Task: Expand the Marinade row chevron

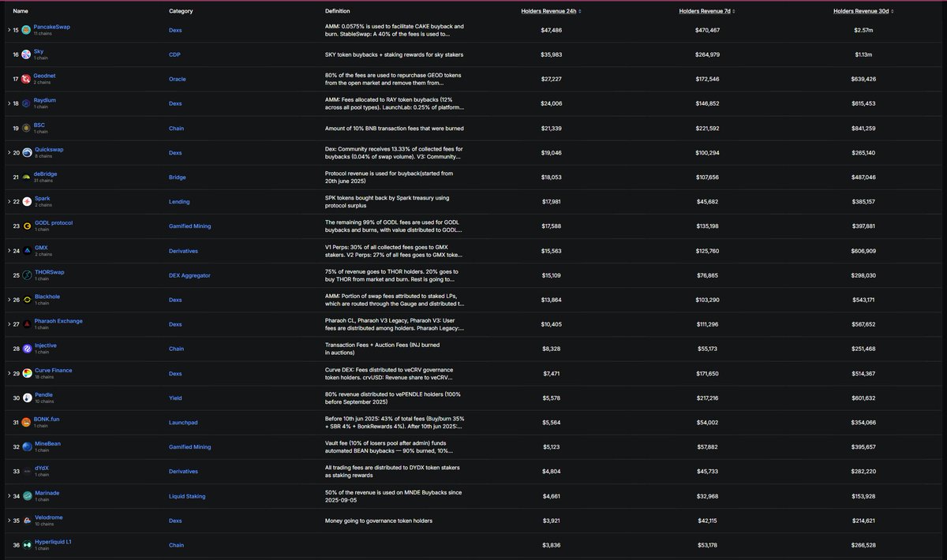Action: [9, 495]
